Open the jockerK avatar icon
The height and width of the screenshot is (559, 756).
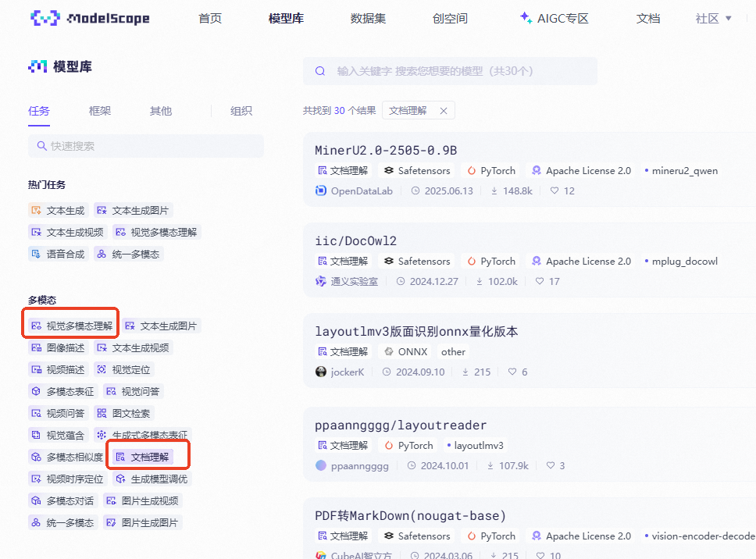click(x=321, y=372)
